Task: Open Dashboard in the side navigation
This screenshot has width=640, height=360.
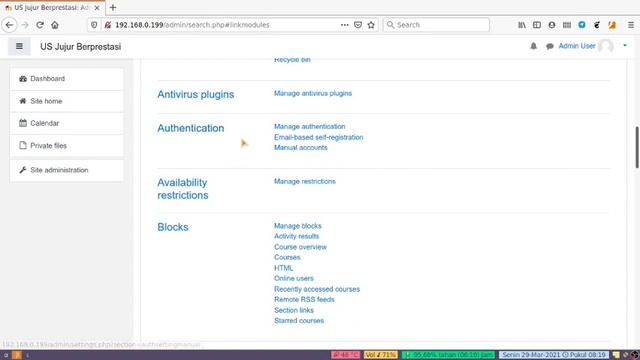Action: (67, 79)
